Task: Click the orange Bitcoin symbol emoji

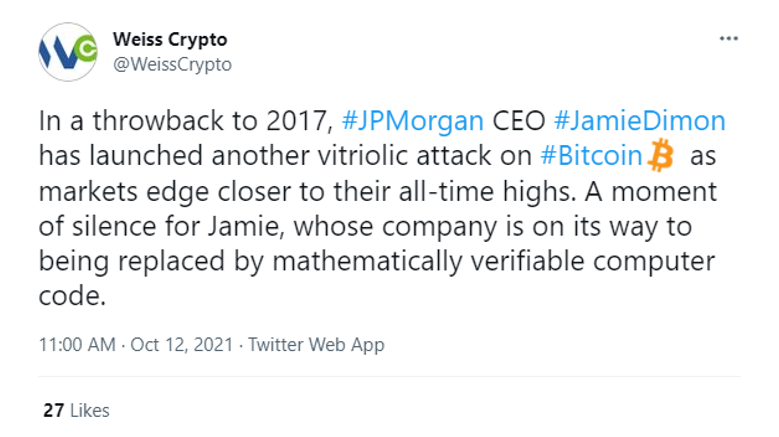Action: coord(661,155)
